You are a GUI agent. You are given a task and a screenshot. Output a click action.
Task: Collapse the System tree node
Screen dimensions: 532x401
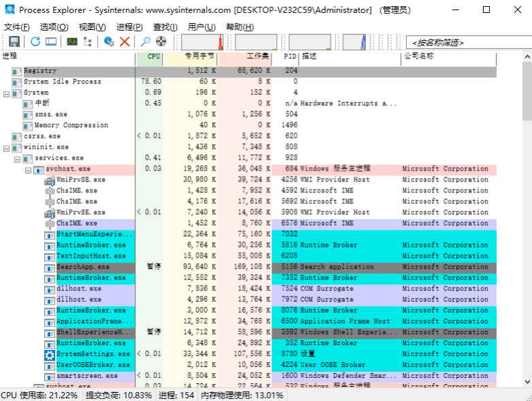(x=6, y=94)
